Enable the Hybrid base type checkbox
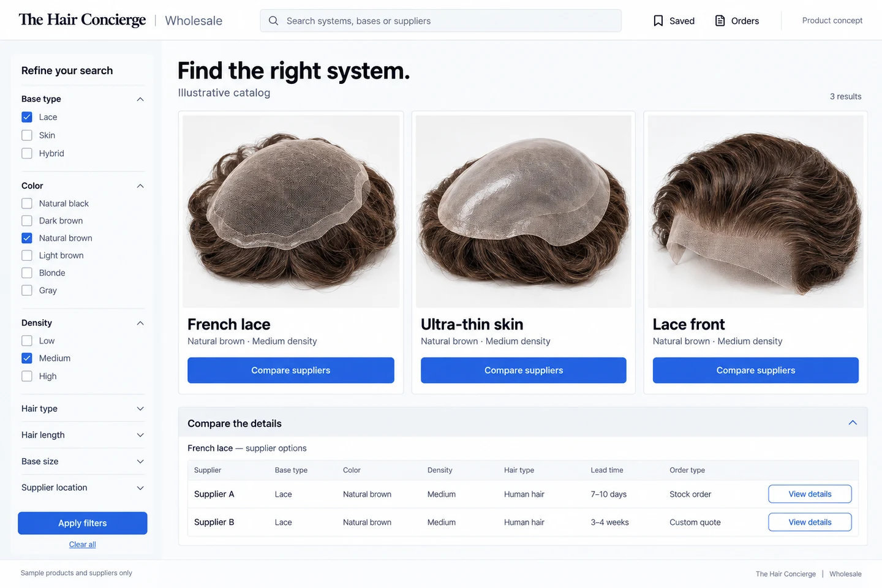This screenshot has height=588, width=882. (x=27, y=153)
